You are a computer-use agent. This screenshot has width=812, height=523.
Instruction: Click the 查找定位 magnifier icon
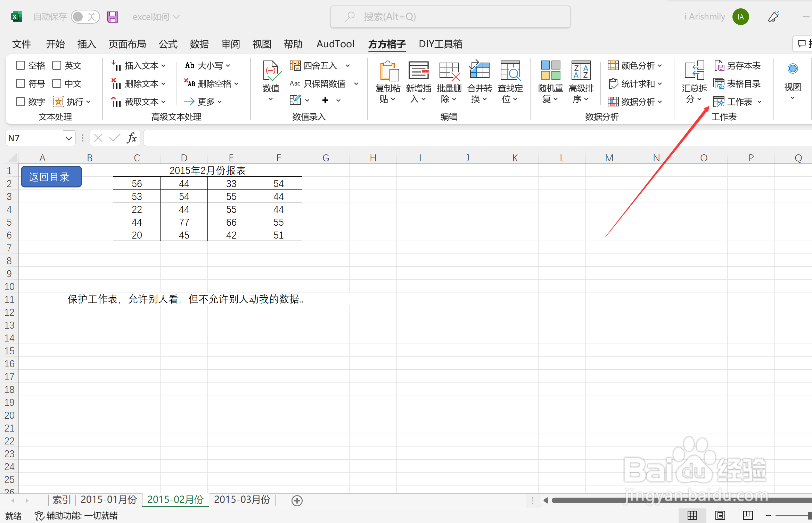point(510,71)
